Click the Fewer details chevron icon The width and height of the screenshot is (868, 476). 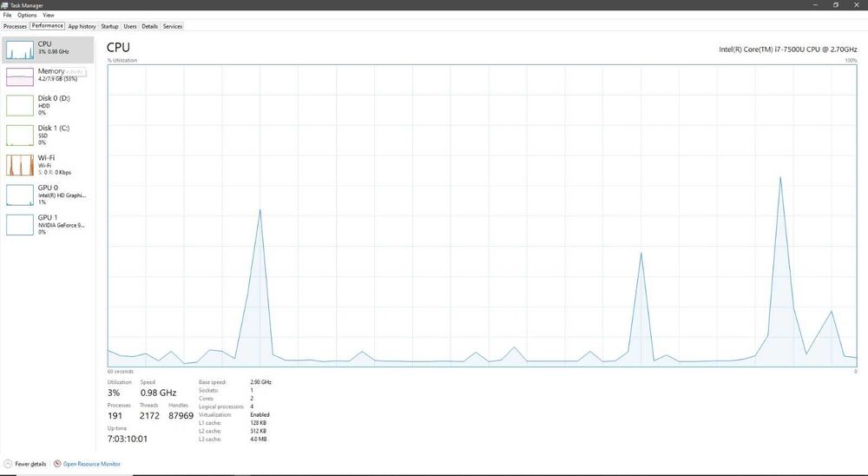click(x=8, y=464)
